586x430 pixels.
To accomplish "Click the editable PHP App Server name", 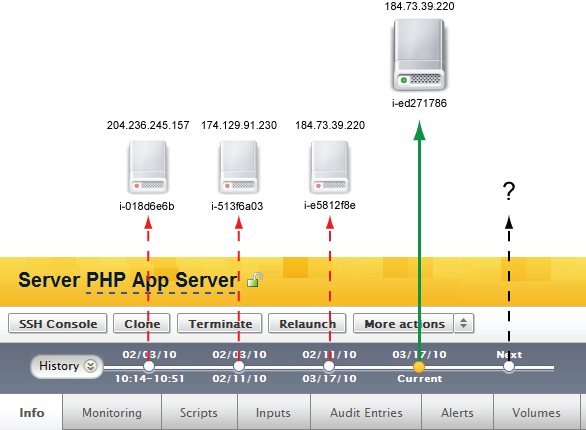I will click(x=161, y=280).
